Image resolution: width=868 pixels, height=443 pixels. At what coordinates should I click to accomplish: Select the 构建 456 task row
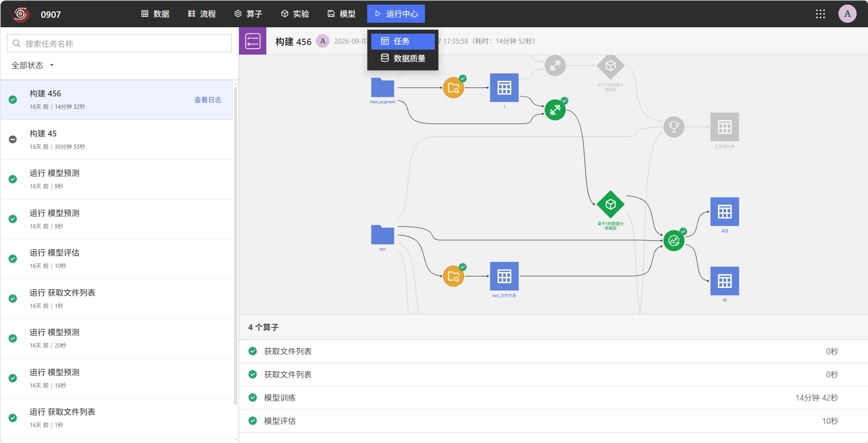coord(117,100)
